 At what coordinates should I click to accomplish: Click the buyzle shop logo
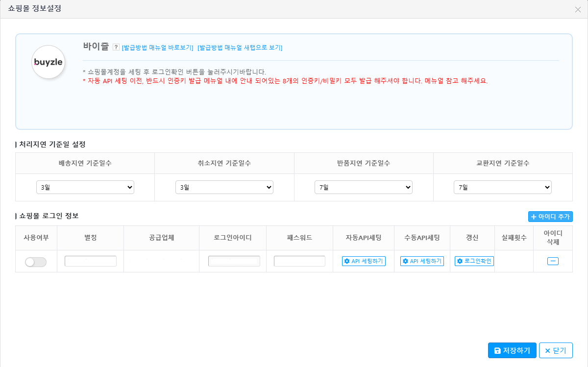[49, 62]
